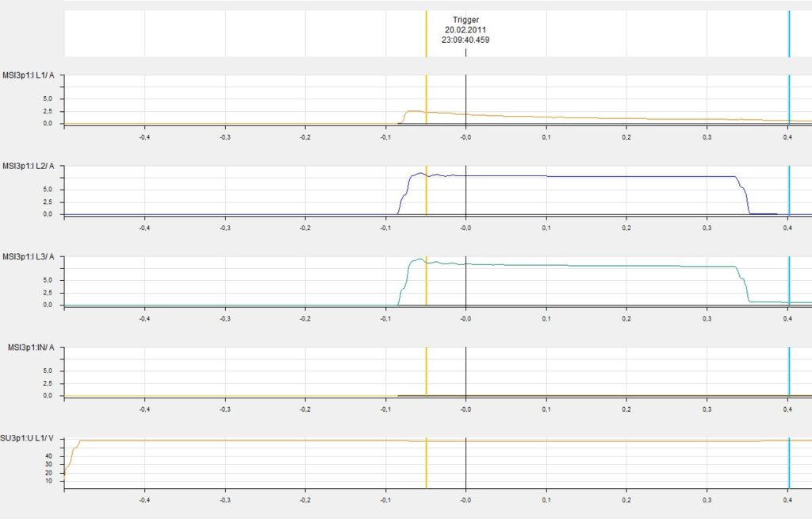Click the Trigger timestamp label in the header
Image resolution: width=812 pixels, height=519 pixels.
coord(465,29)
